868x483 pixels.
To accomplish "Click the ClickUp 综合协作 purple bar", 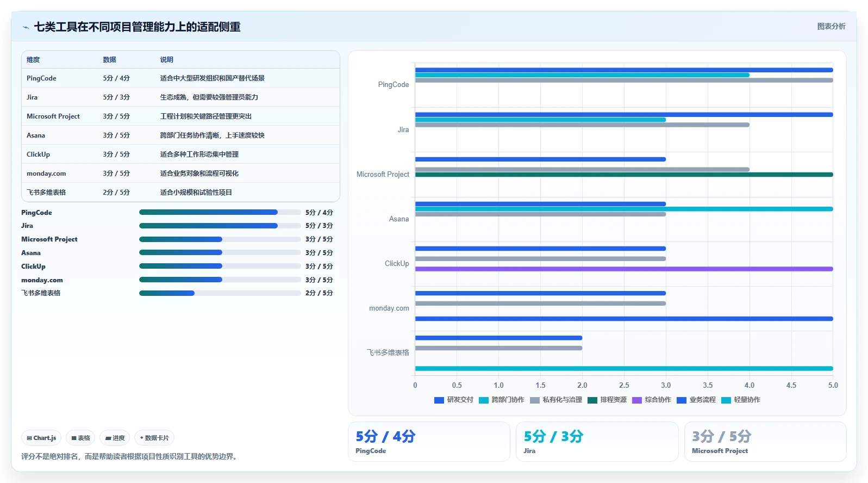I will tap(624, 269).
